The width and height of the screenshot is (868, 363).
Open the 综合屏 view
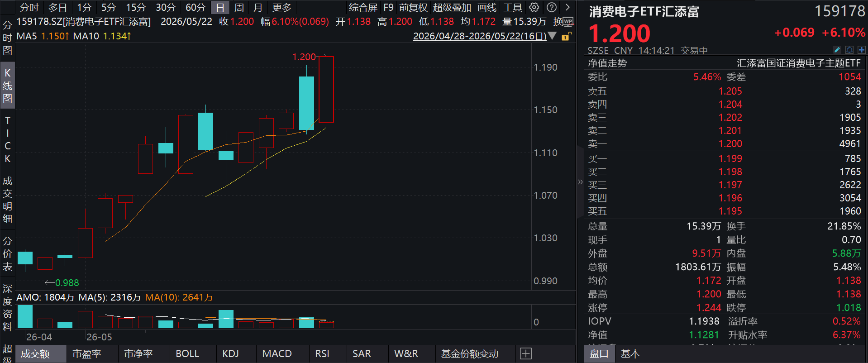point(363,7)
